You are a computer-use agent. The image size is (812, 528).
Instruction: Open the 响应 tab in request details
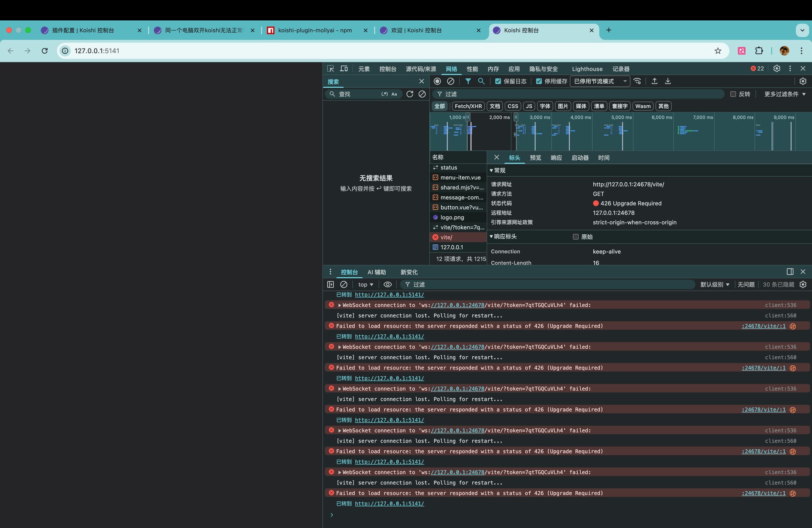click(x=556, y=158)
